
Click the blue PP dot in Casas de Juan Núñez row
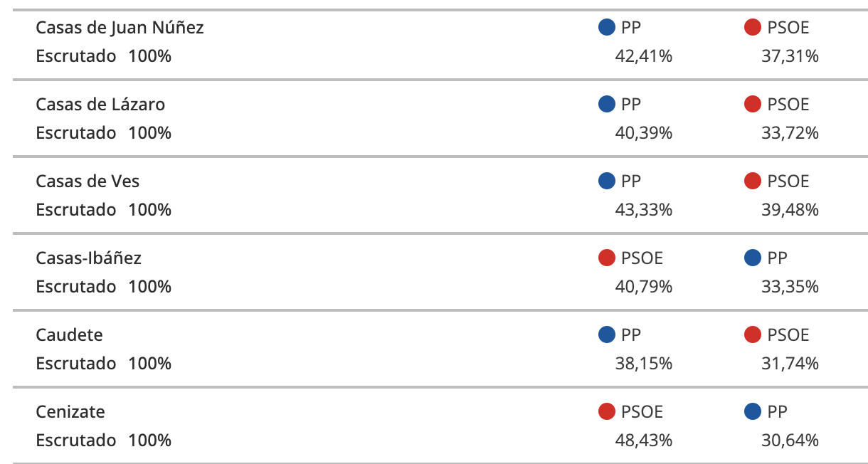tap(607, 28)
